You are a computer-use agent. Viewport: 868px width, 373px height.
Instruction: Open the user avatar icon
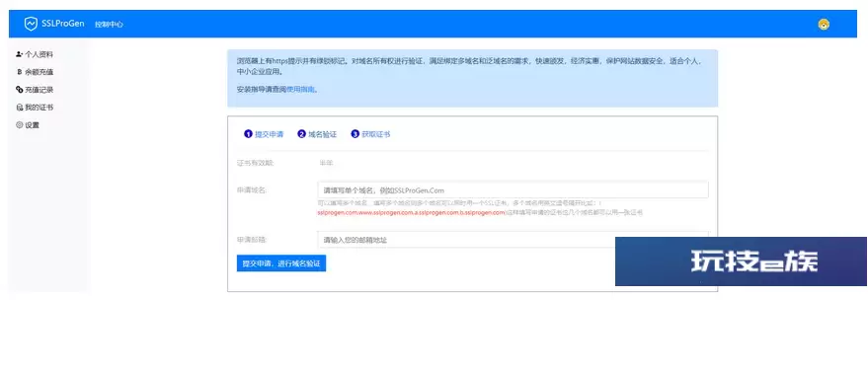tap(824, 25)
